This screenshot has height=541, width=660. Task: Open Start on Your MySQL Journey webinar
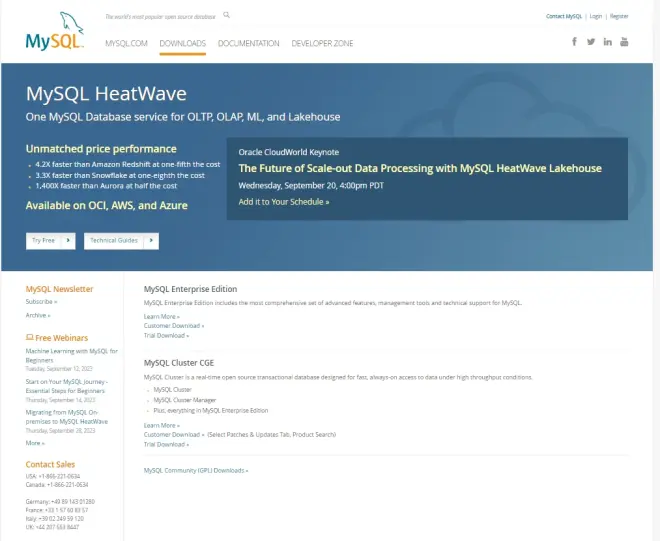pos(67,386)
